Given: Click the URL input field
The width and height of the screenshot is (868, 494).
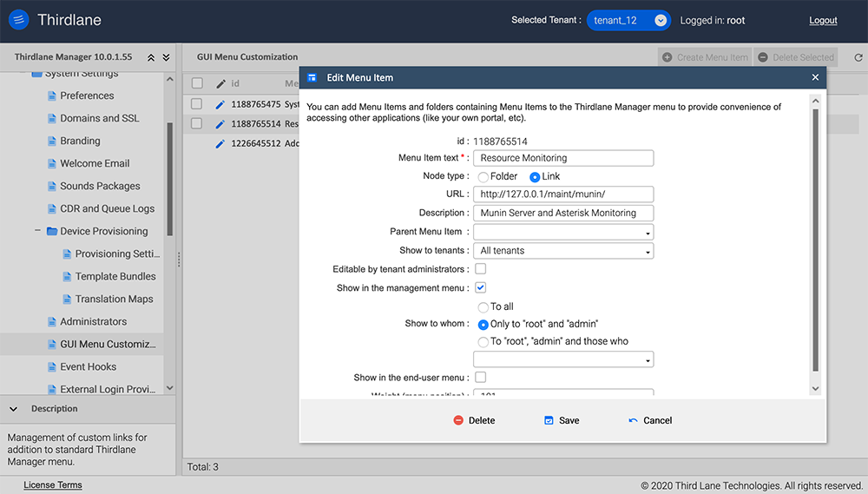Looking at the screenshot, I should click(563, 194).
